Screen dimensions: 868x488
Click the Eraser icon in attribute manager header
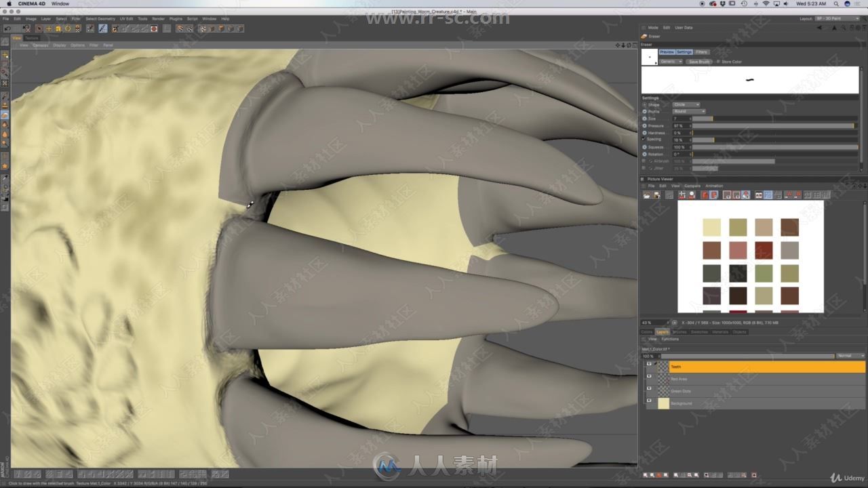coord(644,37)
